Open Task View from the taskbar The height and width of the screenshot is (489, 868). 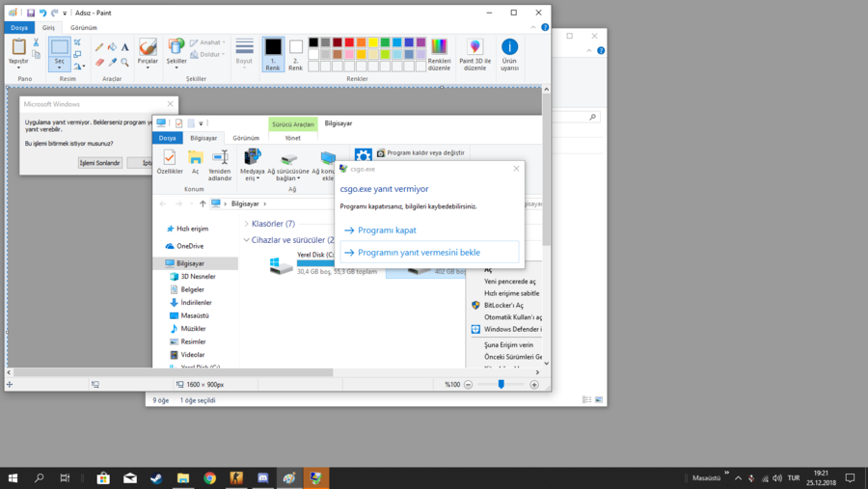click(65, 478)
